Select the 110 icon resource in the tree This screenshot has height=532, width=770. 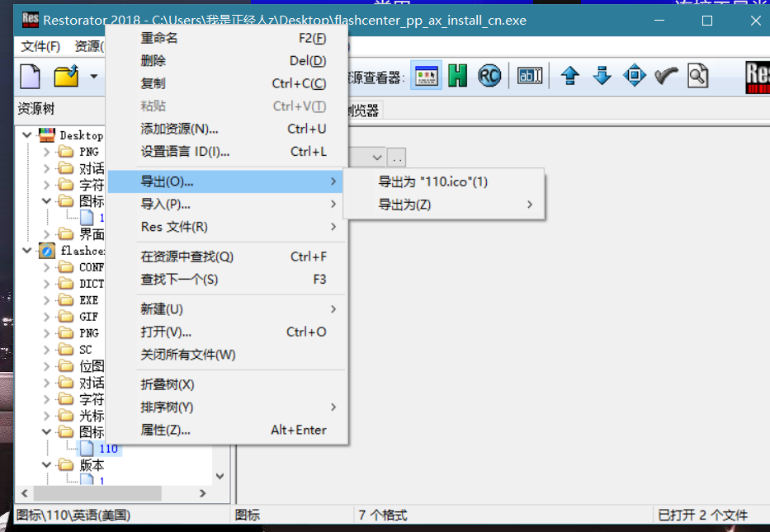tap(108, 449)
